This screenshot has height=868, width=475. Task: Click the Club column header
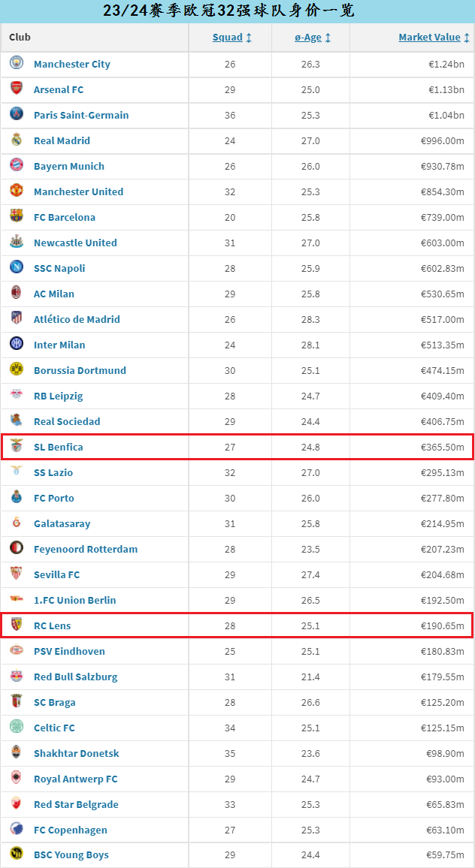(x=20, y=37)
